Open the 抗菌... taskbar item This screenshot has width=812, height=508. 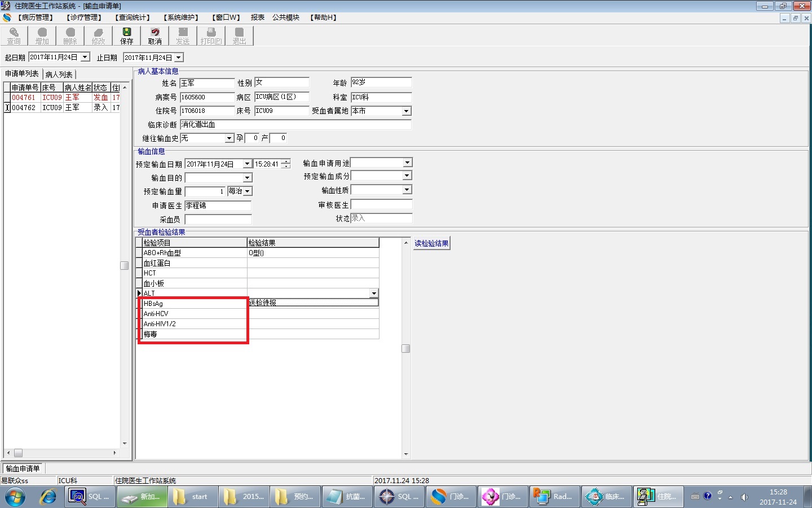348,497
